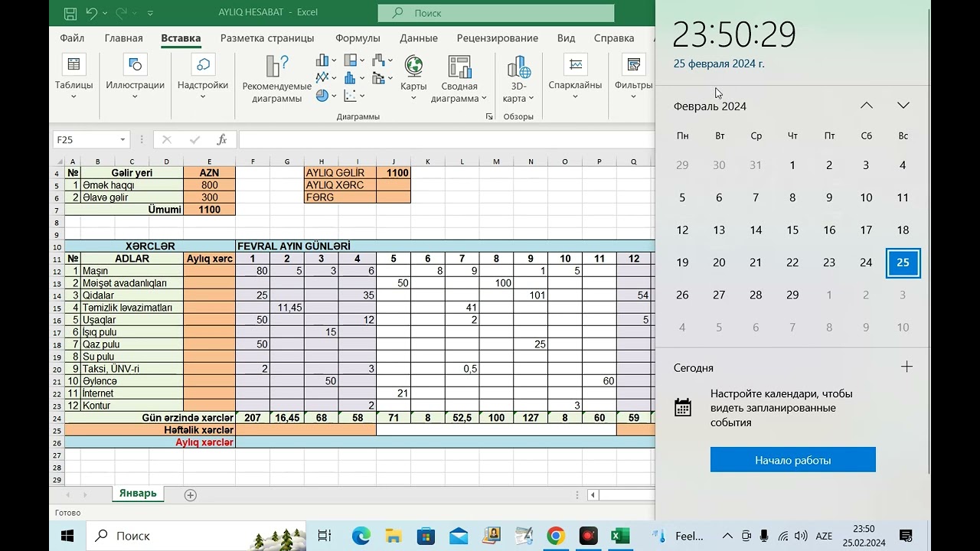Open the Спарклайны group
Viewport: 980px width, 551px height.
pyautogui.click(x=575, y=77)
